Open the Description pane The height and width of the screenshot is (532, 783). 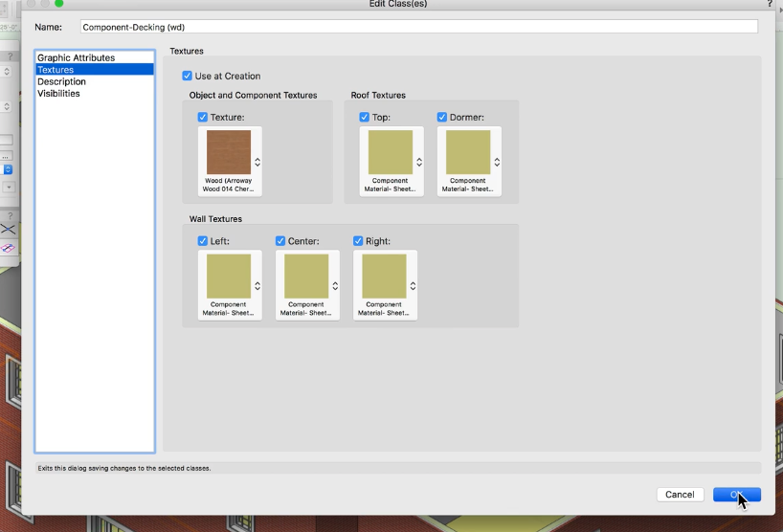tap(61, 82)
